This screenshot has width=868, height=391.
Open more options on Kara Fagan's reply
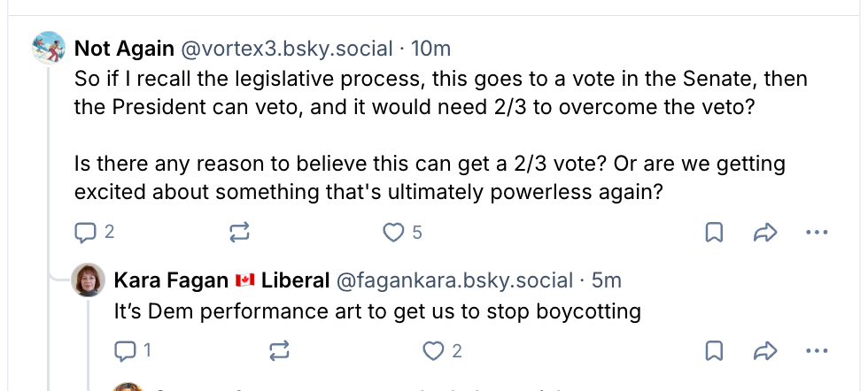point(816,351)
